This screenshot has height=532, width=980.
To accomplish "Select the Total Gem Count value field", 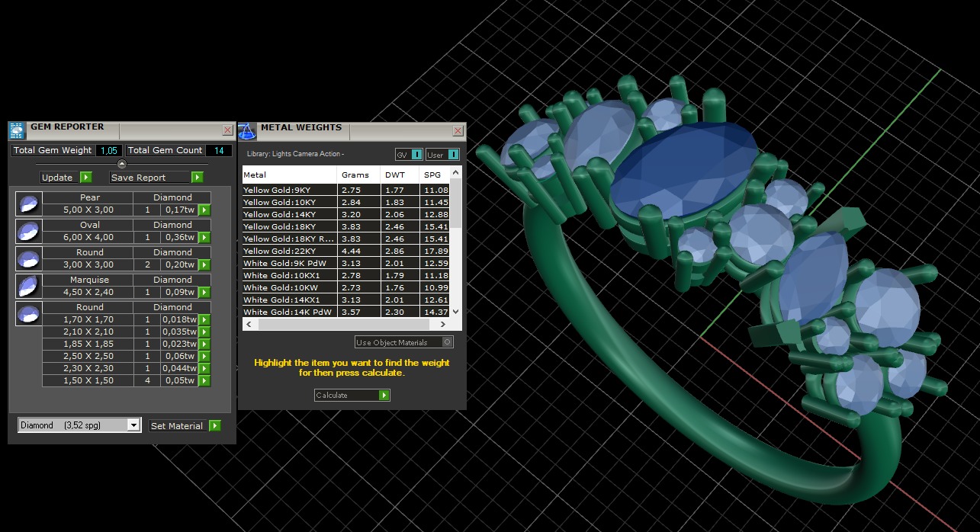I will 219,150.
